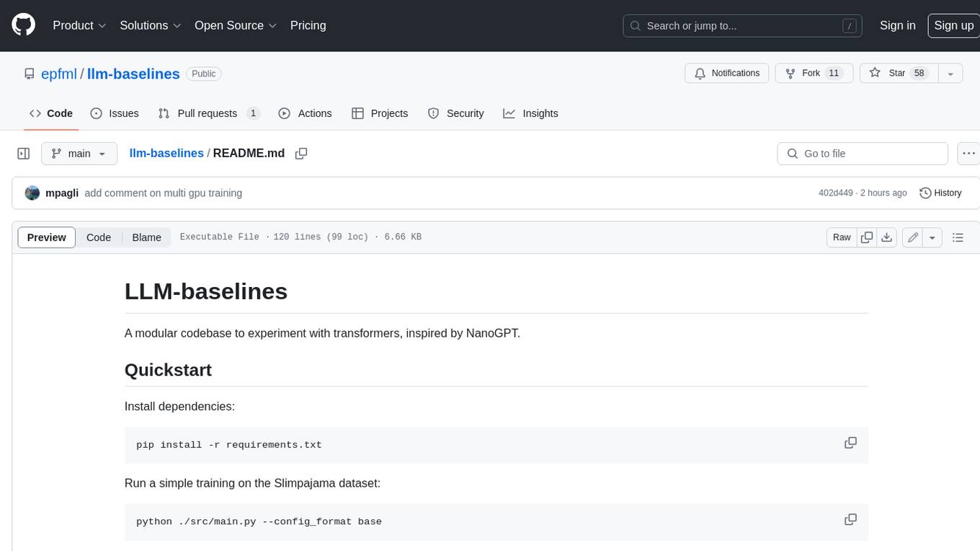The width and height of the screenshot is (980, 551).
Task: Focus the Search or jump to field
Action: coord(743,26)
